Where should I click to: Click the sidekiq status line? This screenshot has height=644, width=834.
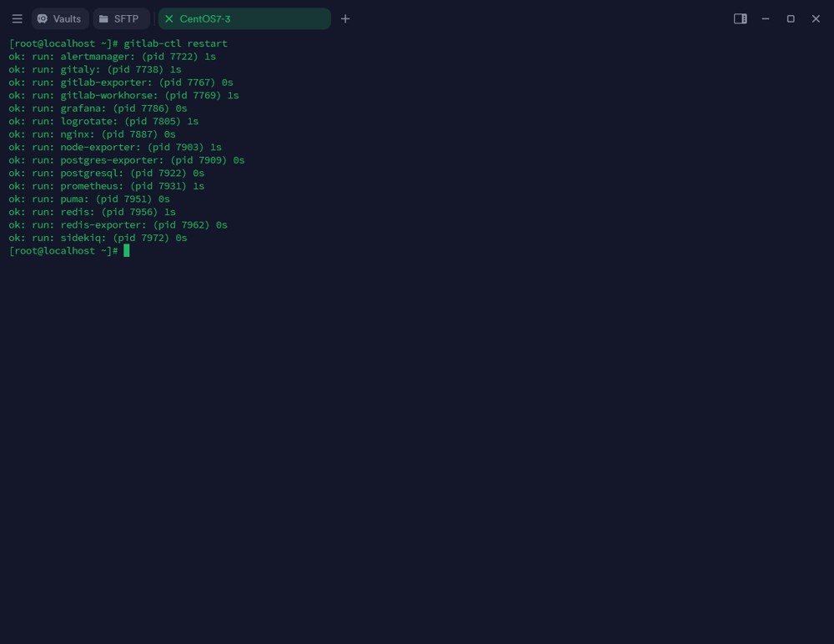pyautogui.click(x=98, y=238)
